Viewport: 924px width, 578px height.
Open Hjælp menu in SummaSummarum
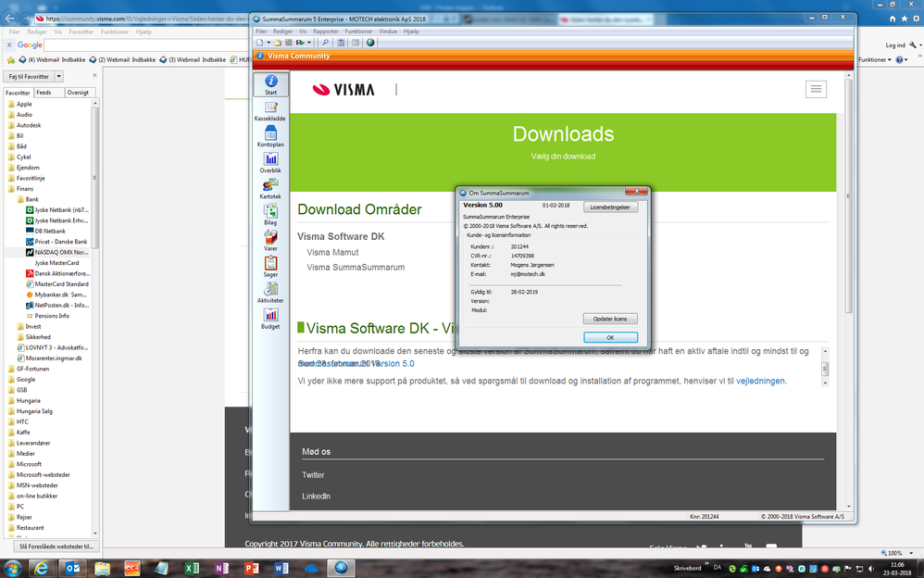tap(411, 31)
